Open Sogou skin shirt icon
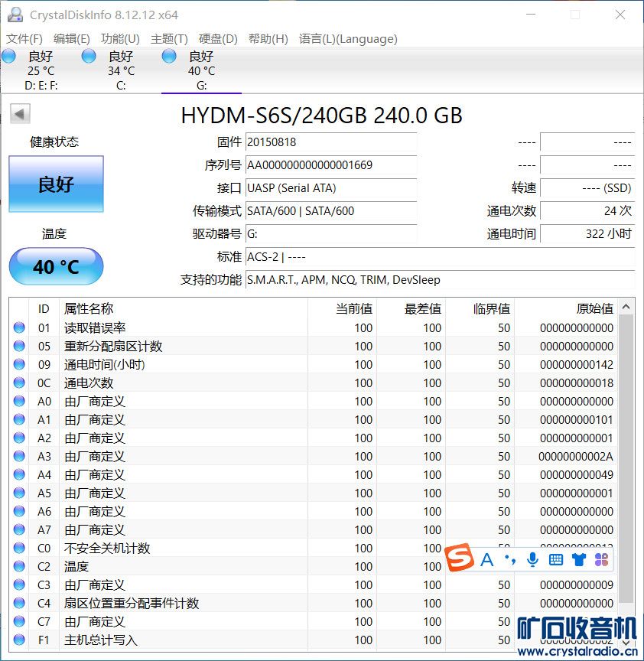Image resolution: width=644 pixels, height=661 pixels. tap(579, 560)
